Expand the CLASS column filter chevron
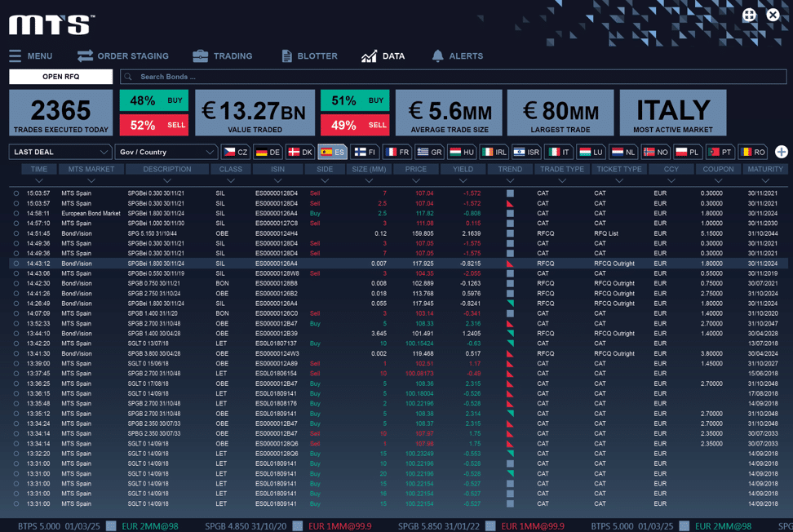This screenshot has width=793, height=532. [x=231, y=180]
